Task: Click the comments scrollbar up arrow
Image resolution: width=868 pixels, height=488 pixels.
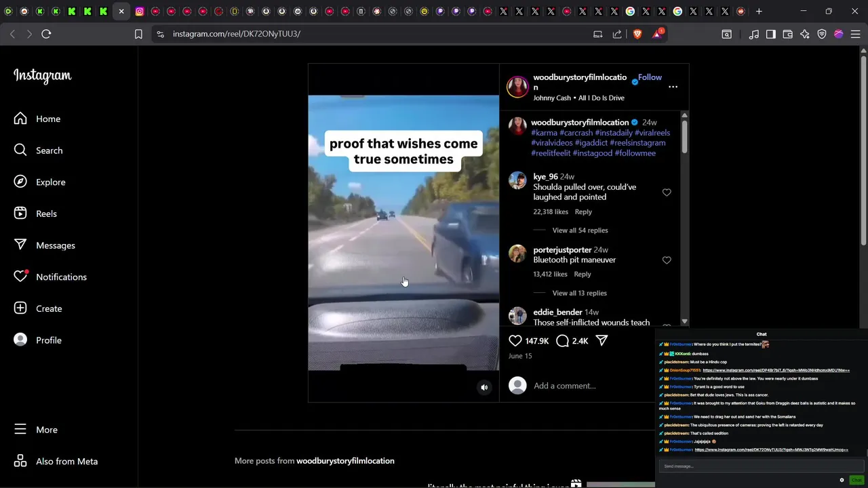Action: (684, 115)
